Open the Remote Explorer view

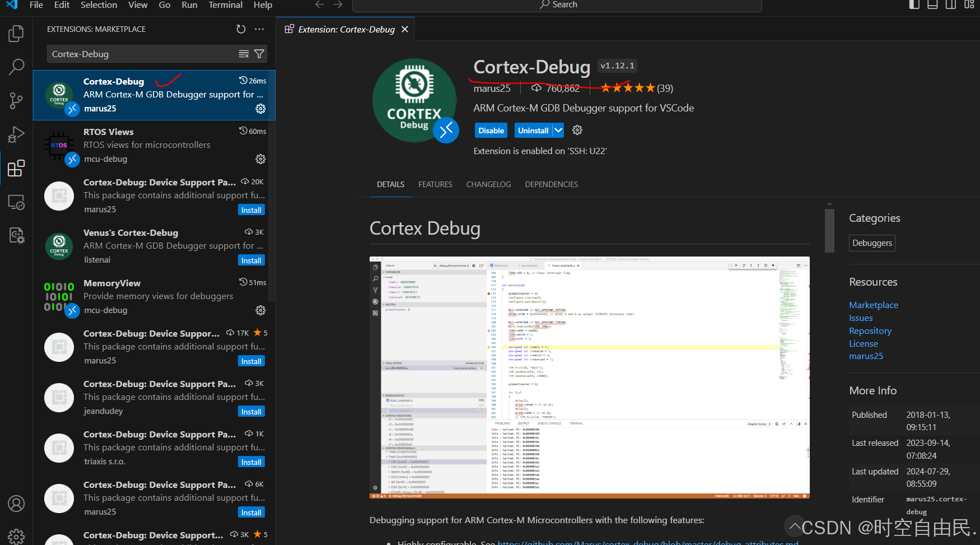click(16, 202)
